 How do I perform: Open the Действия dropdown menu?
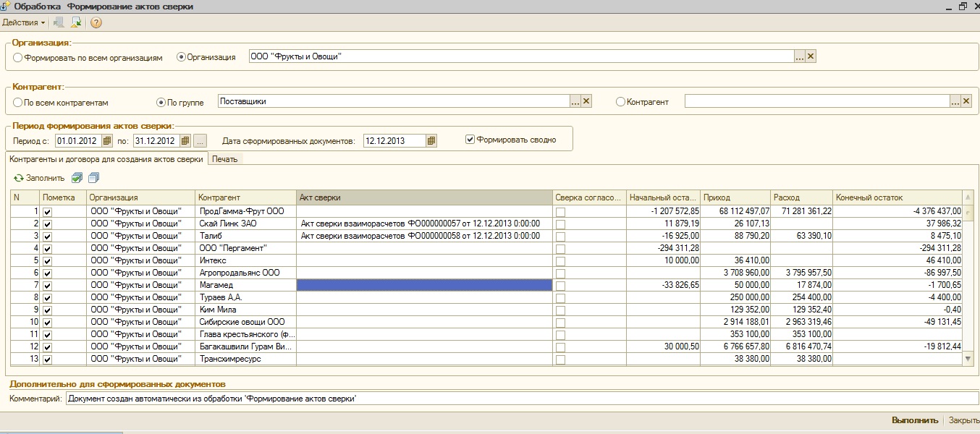point(24,22)
